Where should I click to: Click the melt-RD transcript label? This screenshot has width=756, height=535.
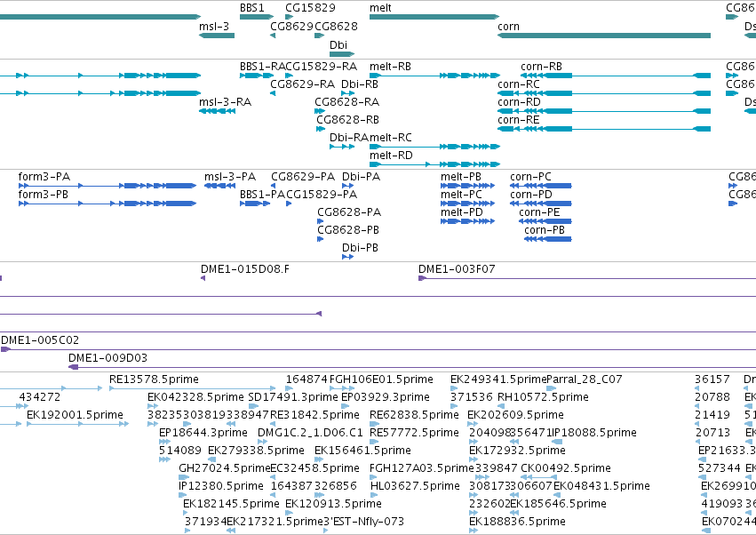pos(391,156)
